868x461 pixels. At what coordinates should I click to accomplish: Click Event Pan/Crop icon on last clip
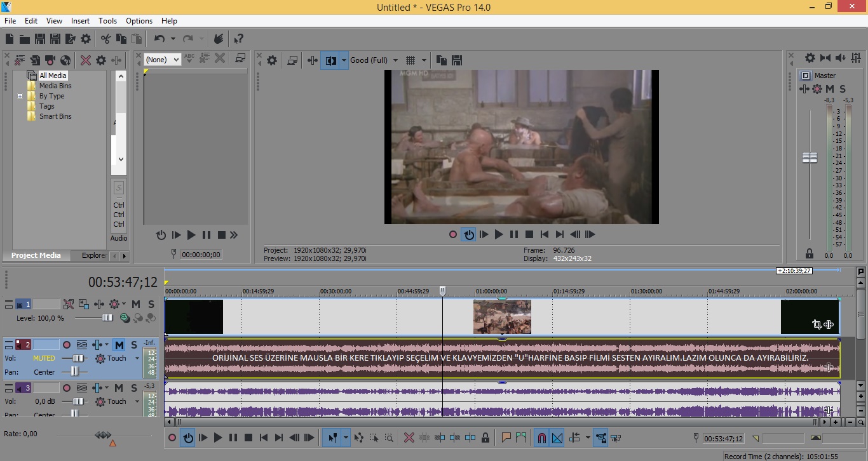click(817, 324)
